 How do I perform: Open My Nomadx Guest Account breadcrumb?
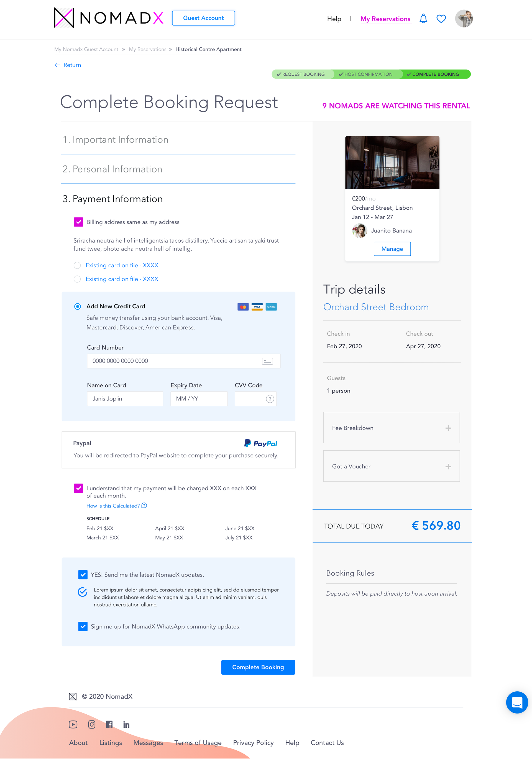[x=86, y=49]
